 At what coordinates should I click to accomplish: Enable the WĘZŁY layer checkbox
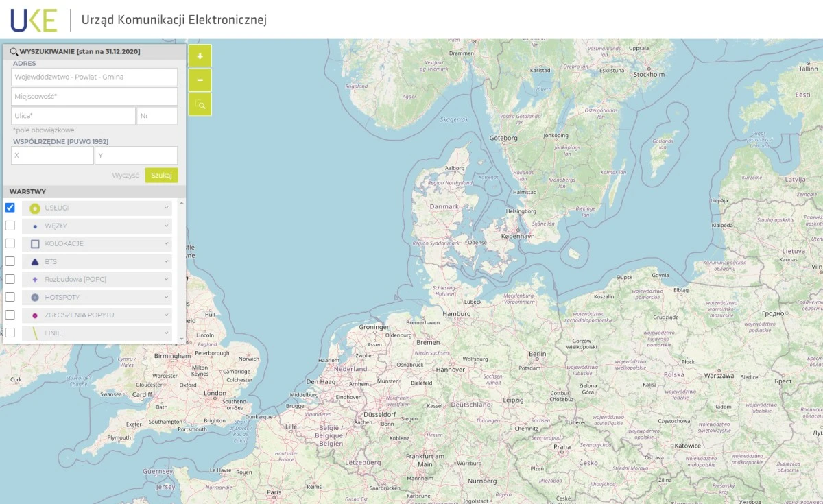coord(10,226)
